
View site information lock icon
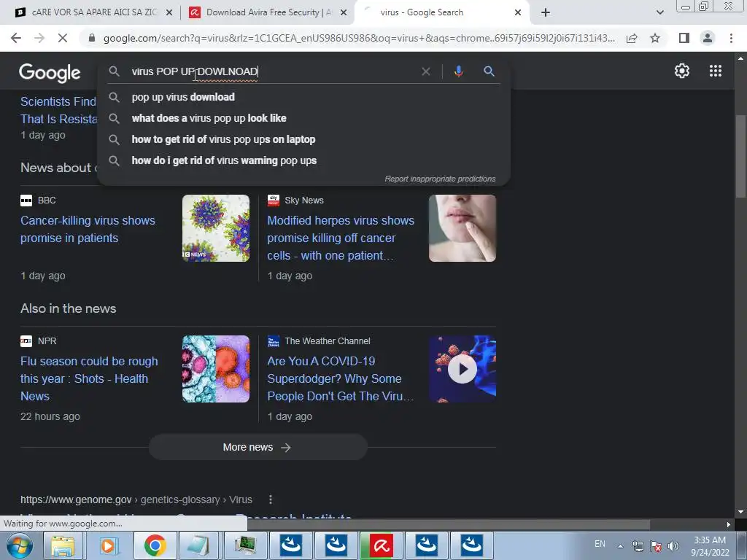(92, 38)
